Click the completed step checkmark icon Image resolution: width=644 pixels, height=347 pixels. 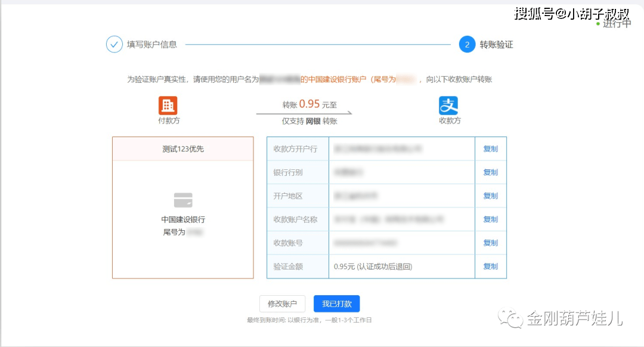pyautogui.click(x=114, y=45)
